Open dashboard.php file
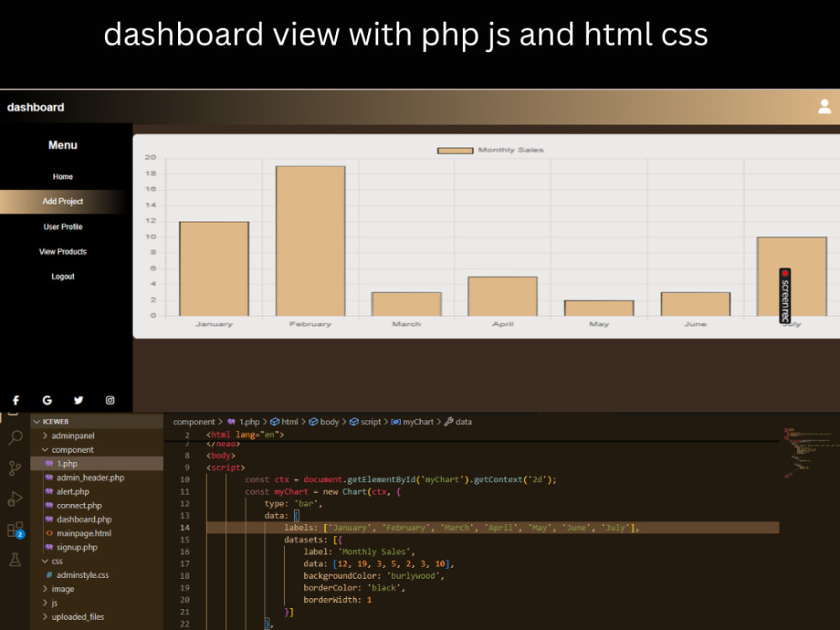The width and height of the screenshot is (840, 630). click(x=84, y=519)
